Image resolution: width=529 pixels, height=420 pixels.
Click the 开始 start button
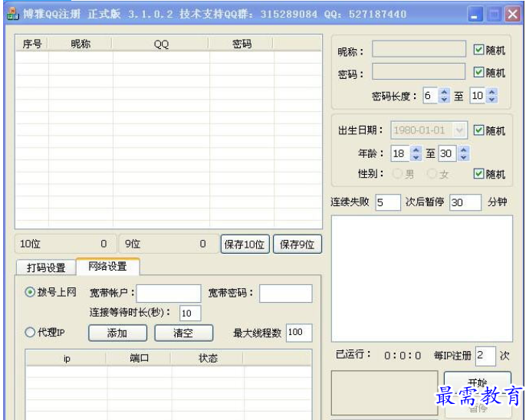(x=478, y=382)
